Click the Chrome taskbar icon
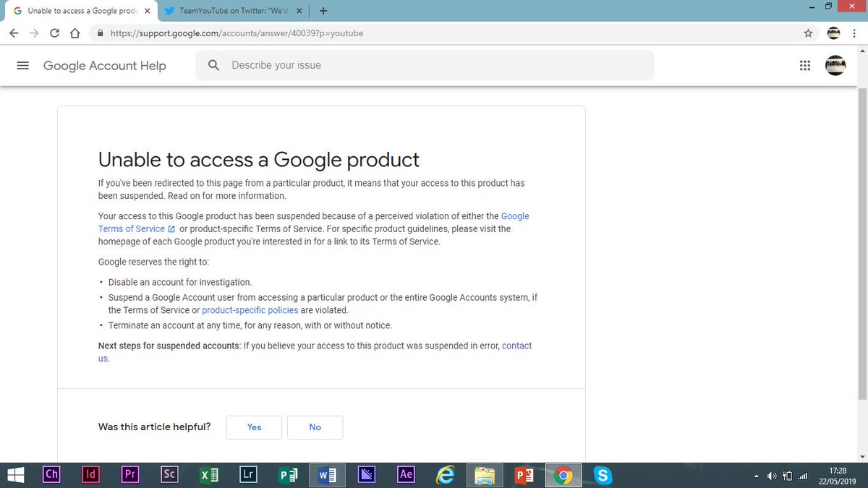The width and height of the screenshot is (868, 488). click(563, 475)
